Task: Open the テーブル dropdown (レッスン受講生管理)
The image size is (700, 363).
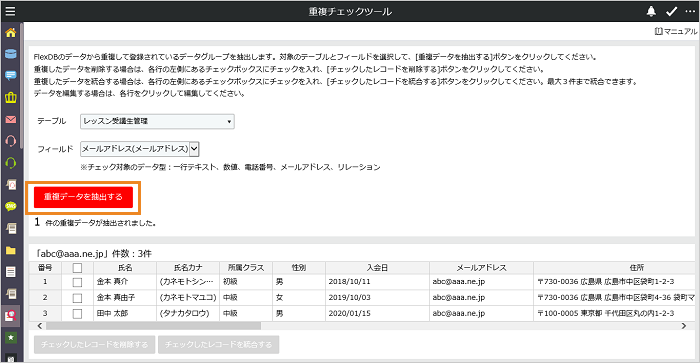Action: pos(157,121)
